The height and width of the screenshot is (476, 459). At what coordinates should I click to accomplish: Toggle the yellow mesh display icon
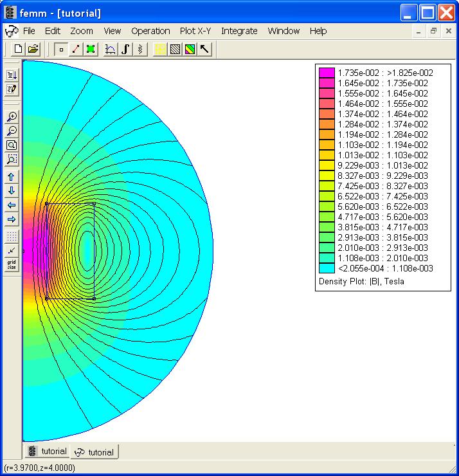click(160, 49)
